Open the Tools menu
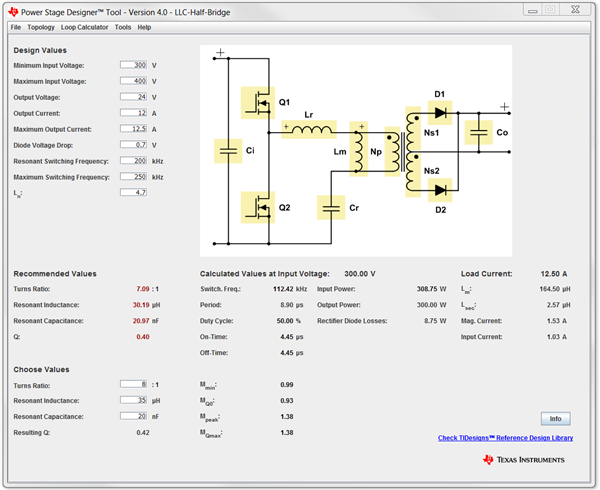The height and width of the screenshot is (490, 600). [x=123, y=27]
